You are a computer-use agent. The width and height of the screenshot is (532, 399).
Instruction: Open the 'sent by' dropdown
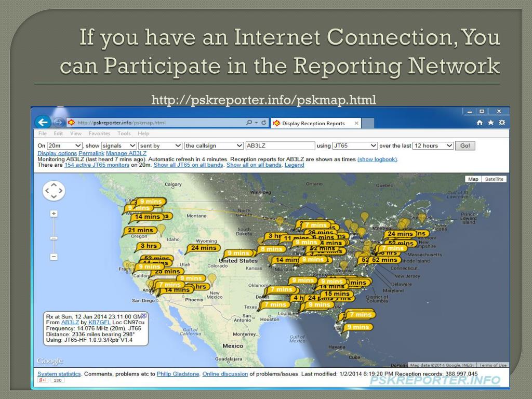tap(160, 145)
